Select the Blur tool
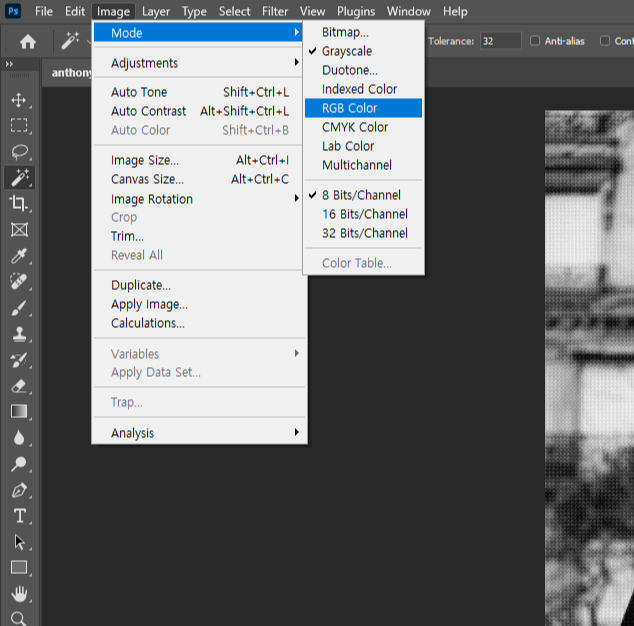 pyautogui.click(x=19, y=438)
